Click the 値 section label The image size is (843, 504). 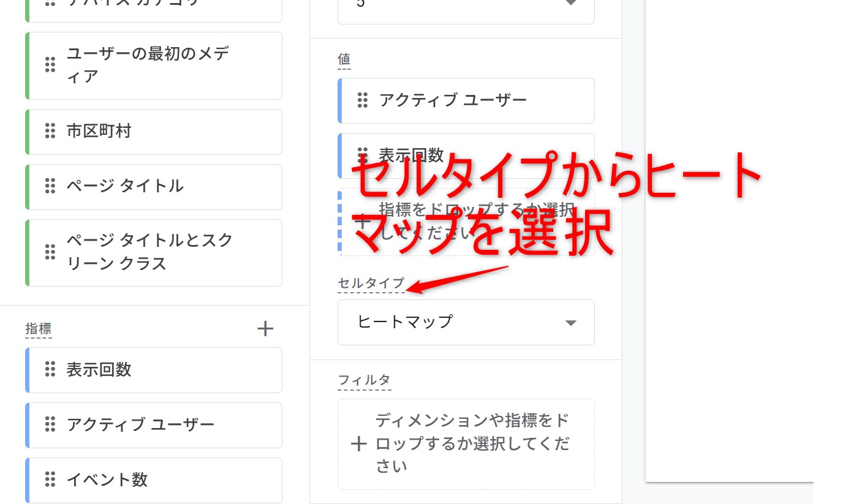click(x=344, y=59)
